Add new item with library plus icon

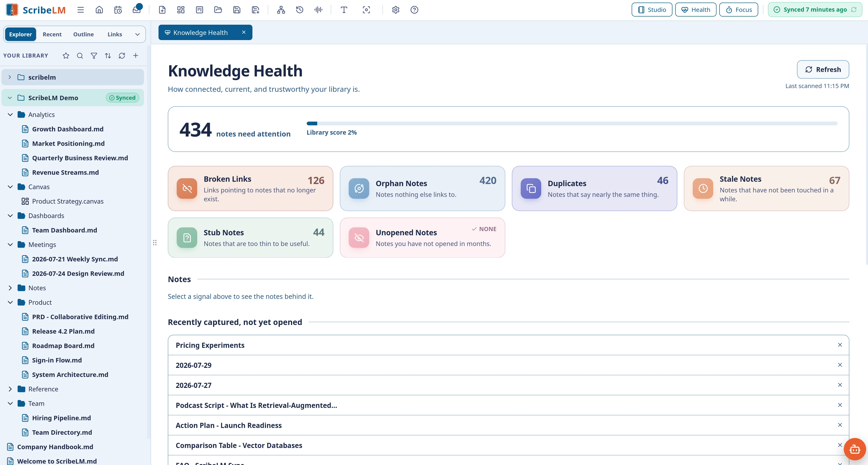click(x=136, y=55)
